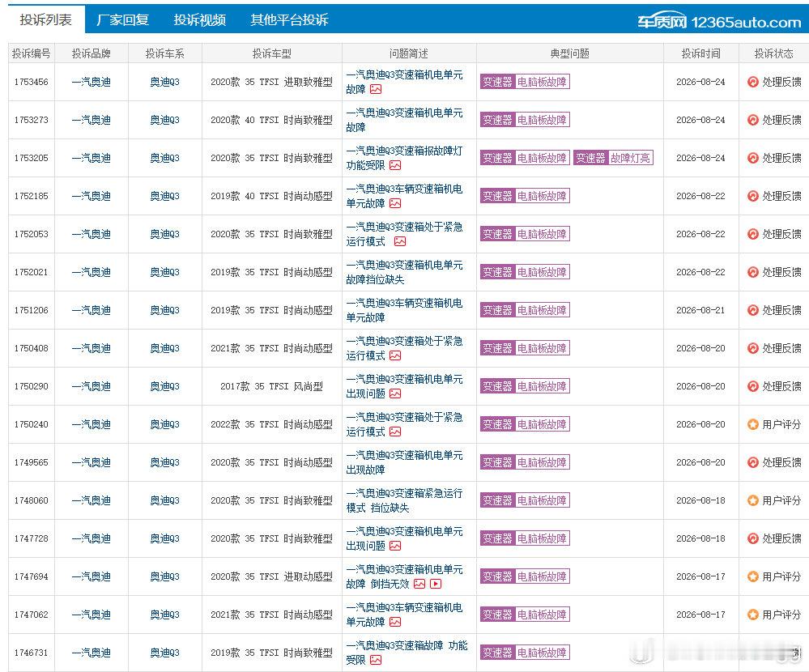The width and height of the screenshot is (809, 672).
Task: Open image icon in complaint 1750240 row
Action: [x=395, y=432]
